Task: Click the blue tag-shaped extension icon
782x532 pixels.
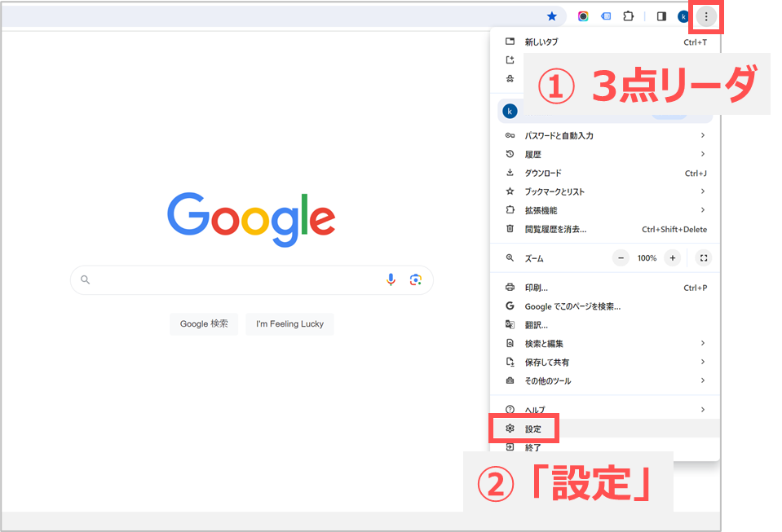Action: (x=606, y=16)
